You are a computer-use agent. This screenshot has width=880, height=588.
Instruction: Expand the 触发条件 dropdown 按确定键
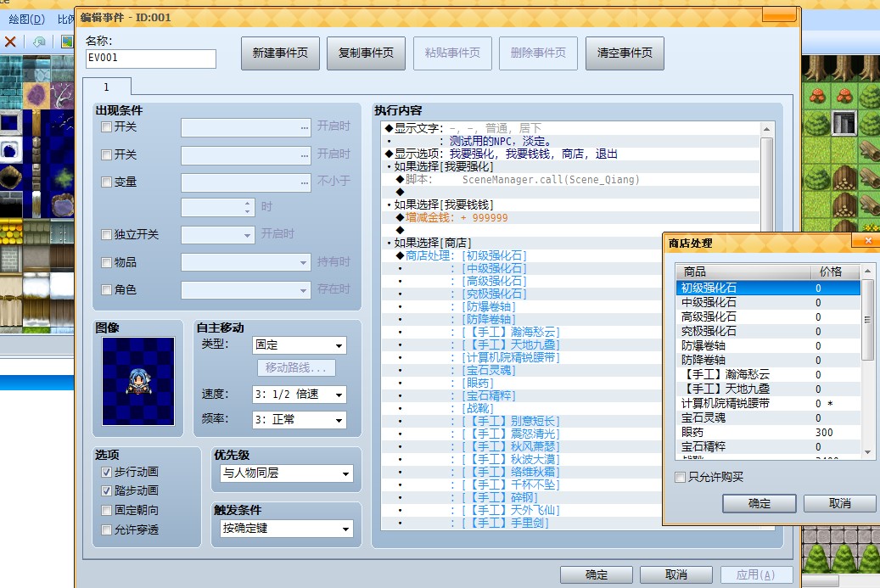(286, 529)
